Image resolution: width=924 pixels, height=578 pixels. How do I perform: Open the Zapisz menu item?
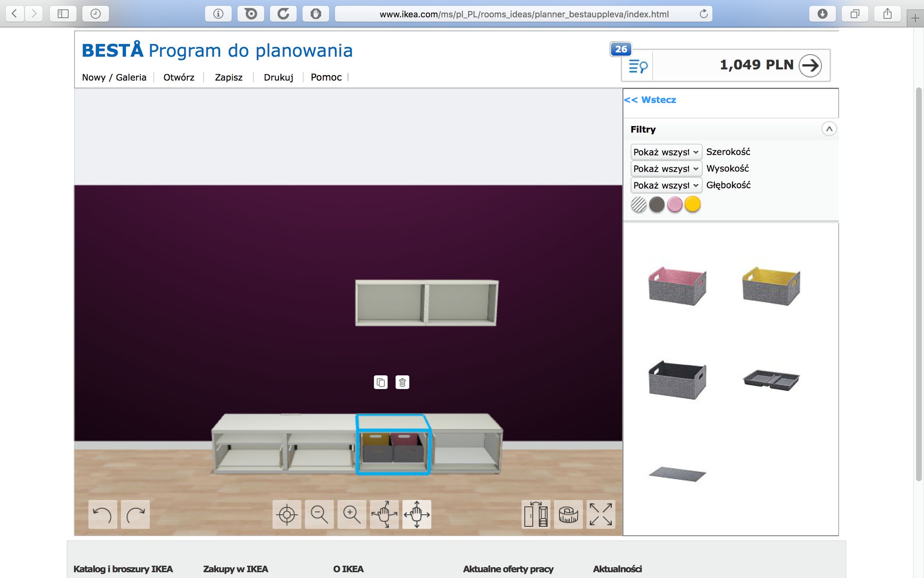coord(229,77)
